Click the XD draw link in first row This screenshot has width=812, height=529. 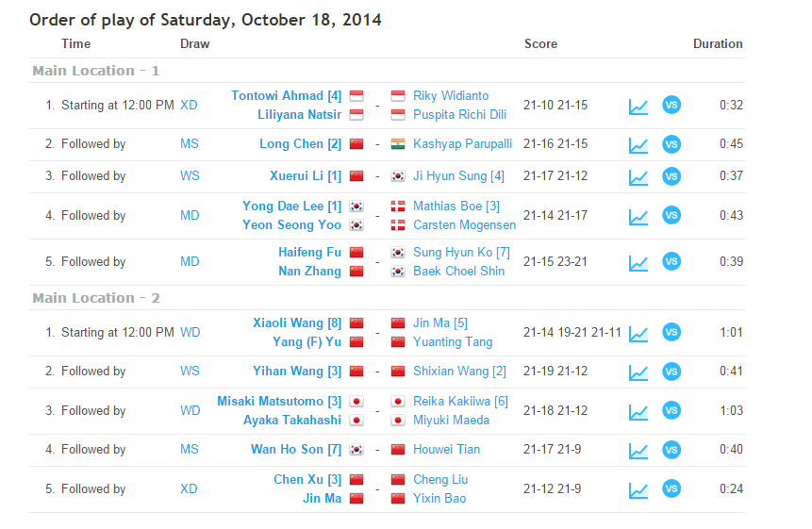[189, 106]
